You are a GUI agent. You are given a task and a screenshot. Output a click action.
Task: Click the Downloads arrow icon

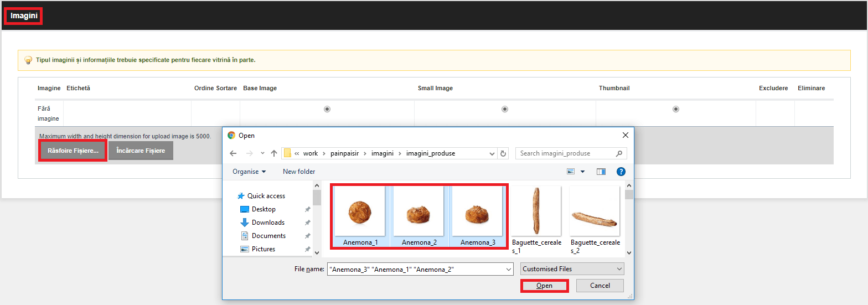[x=245, y=223]
